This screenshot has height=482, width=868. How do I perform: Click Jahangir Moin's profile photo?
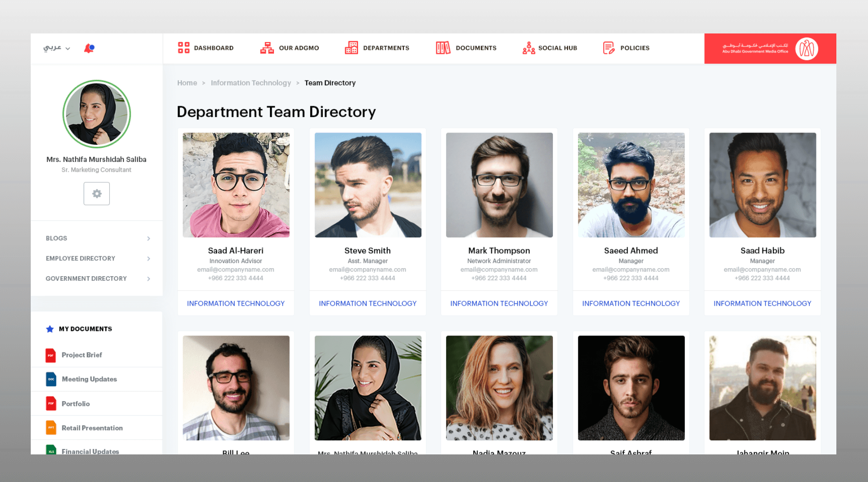tap(763, 388)
